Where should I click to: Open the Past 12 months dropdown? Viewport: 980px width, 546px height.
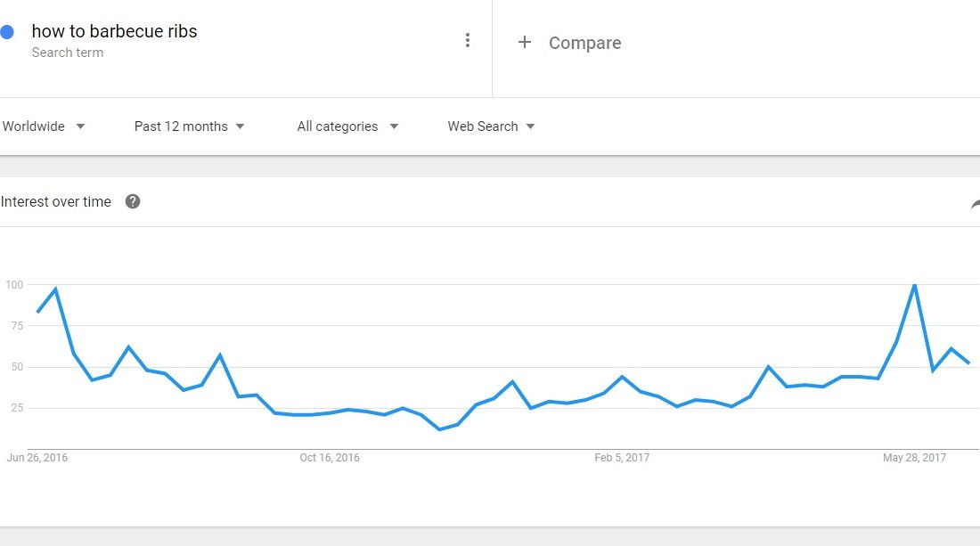point(189,126)
